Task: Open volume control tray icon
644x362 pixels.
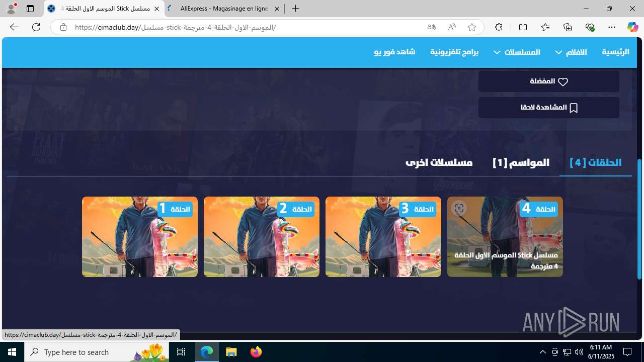Action: [x=579, y=352]
